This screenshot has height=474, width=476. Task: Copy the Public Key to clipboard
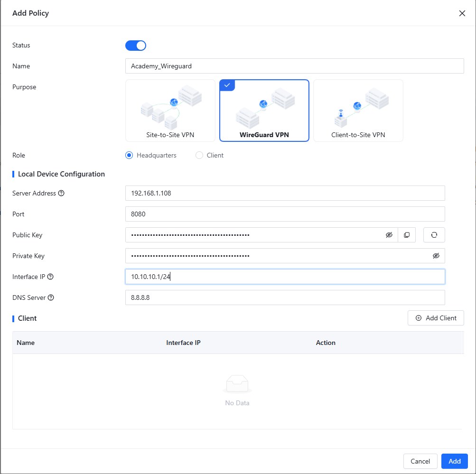pyautogui.click(x=407, y=235)
